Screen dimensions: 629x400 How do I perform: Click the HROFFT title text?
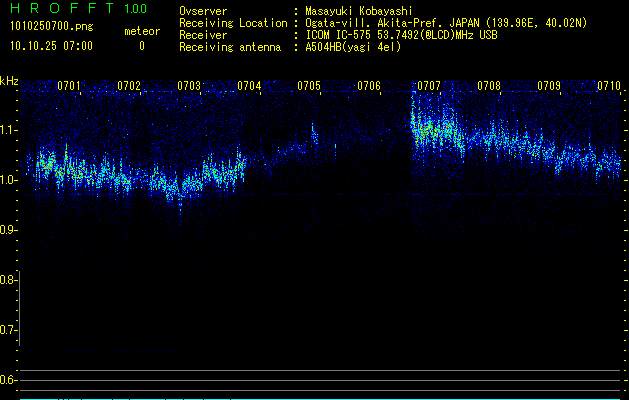62,9
